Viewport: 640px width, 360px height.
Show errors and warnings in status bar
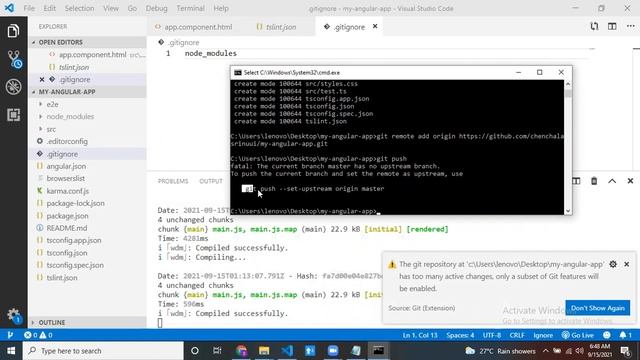38,335
